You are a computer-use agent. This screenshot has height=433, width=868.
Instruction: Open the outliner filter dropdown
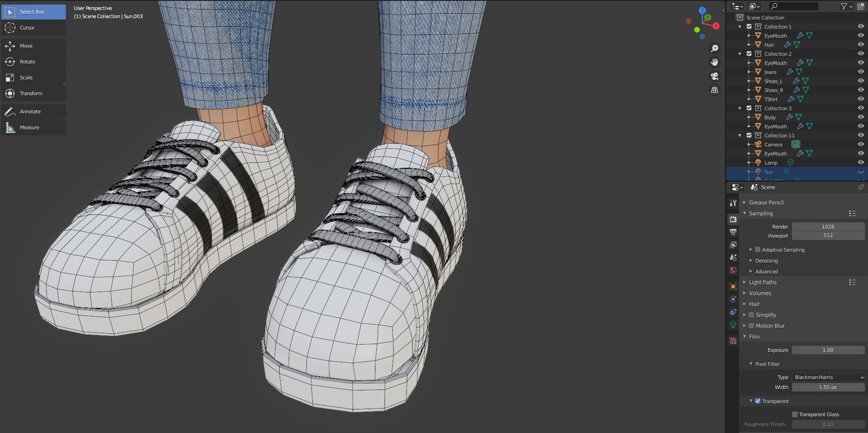tap(846, 6)
